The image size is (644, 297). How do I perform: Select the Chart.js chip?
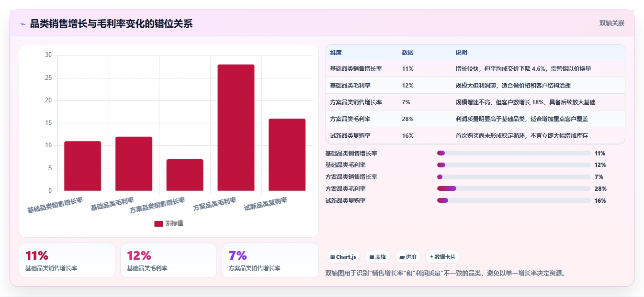click(343, 257)
